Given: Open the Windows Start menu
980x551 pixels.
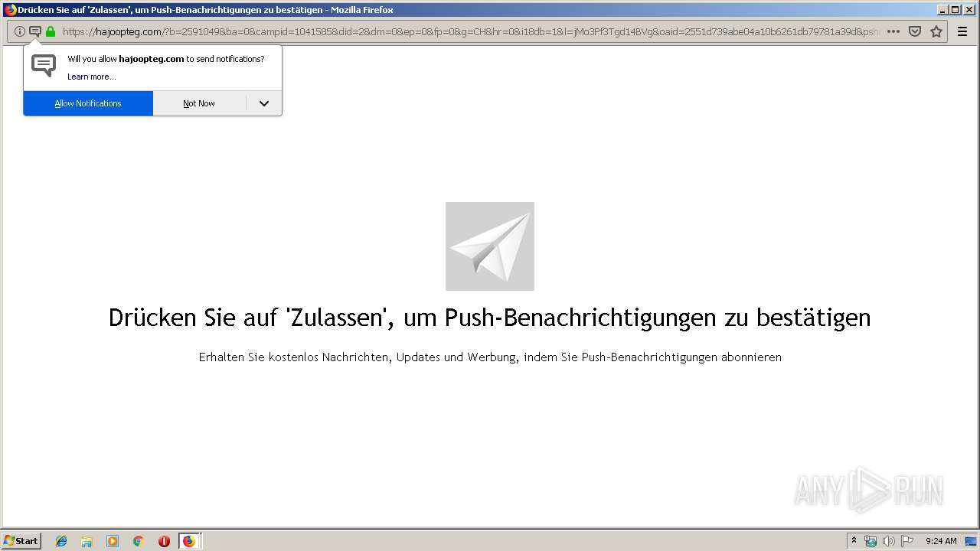Looking at the screenshot, I should tap(21, 541).
